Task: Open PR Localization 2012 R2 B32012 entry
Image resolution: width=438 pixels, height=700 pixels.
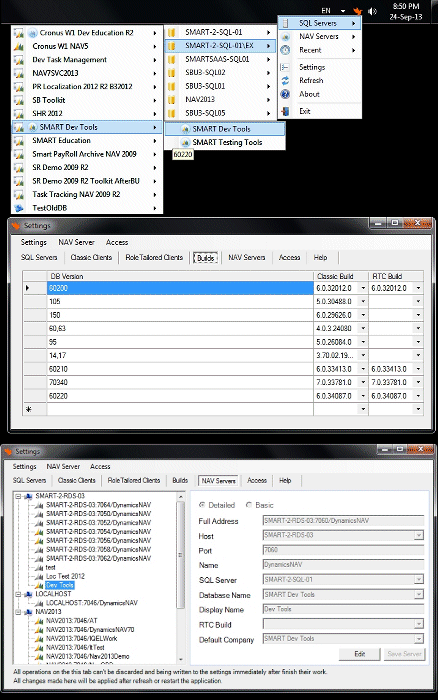Action: coord(87,87)
